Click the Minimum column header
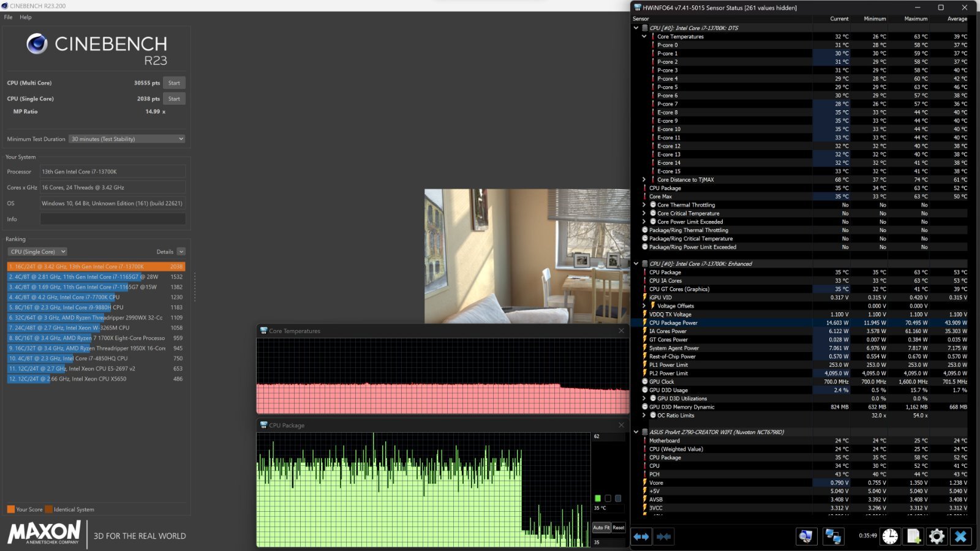 point(875,18)
